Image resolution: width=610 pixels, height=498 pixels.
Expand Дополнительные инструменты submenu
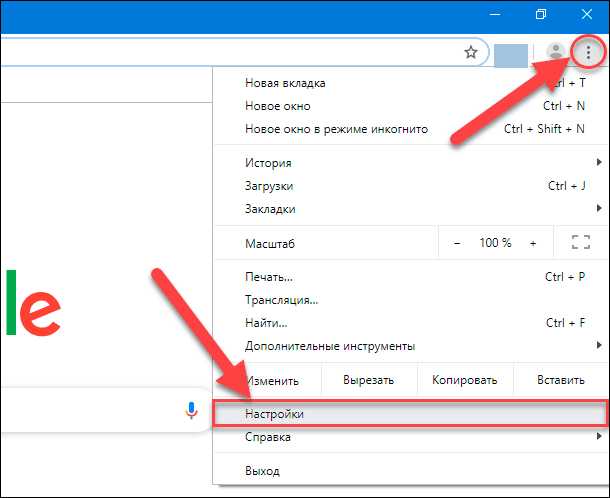411,346
